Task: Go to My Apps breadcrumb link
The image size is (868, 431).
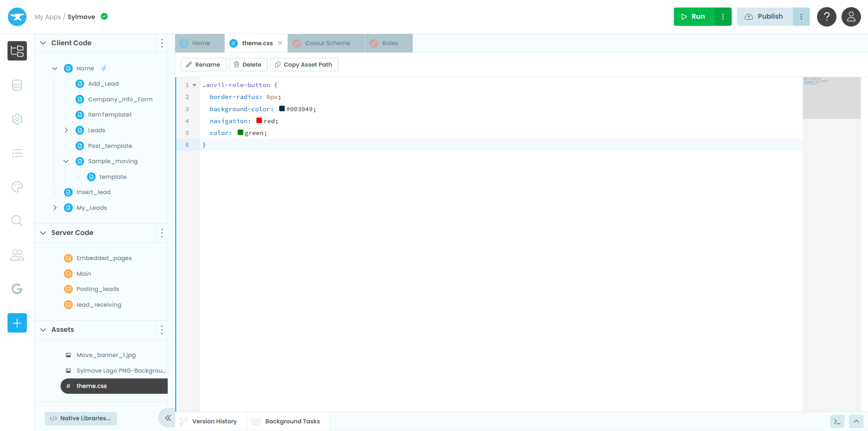Action: (x=47, y=16)
